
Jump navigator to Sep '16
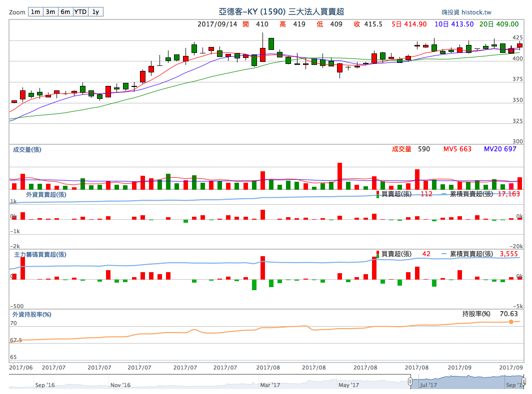point(45,385)
